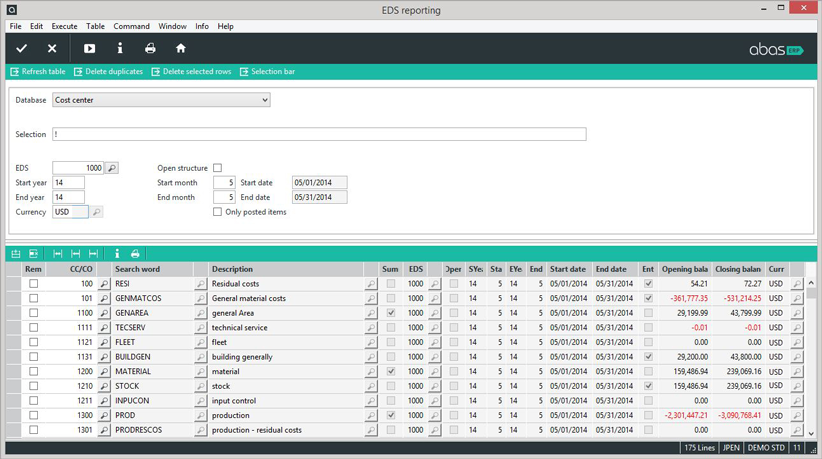Open currency lookup icon in FLEET row
This screenshot has width=822, height=459.
click(x=797, y=343)
